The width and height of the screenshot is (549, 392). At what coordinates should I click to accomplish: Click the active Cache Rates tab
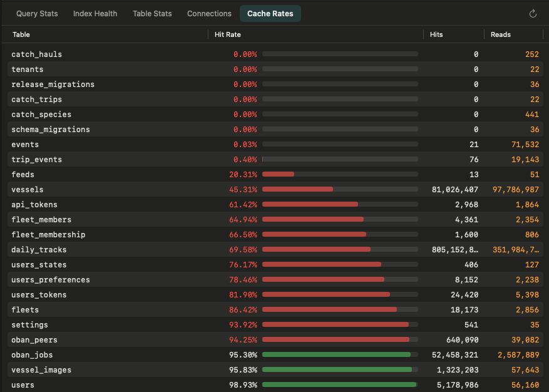pyautogui.click(x=270, y=14)
